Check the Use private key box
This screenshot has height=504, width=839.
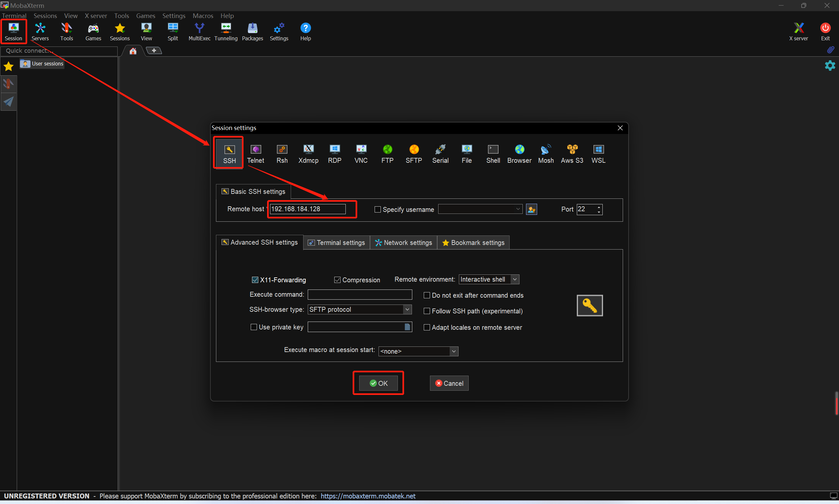(x=253, y=327)
